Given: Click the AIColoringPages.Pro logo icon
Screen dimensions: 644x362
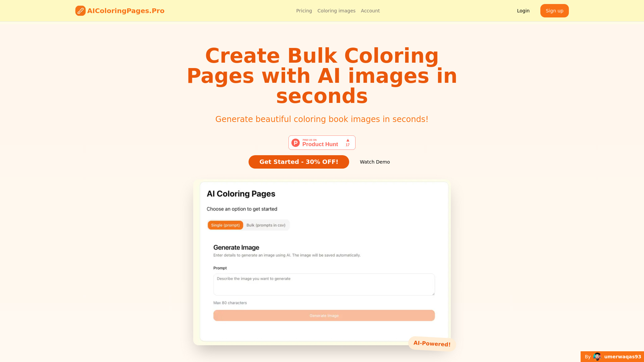Looking at the screenshot, I should (80, 11).
